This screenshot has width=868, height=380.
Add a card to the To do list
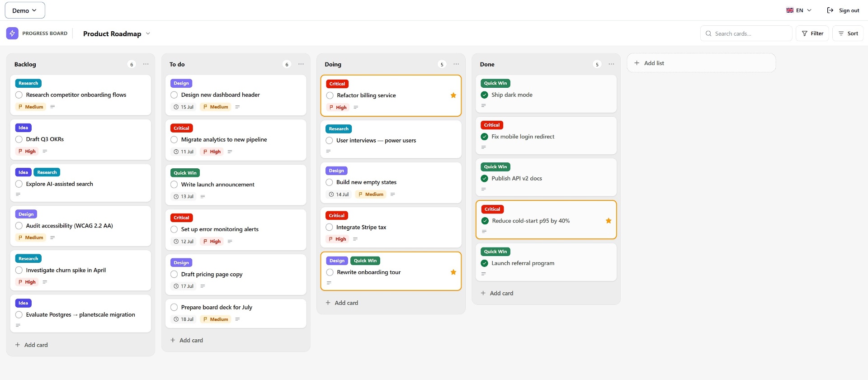(x=187, y=341)
